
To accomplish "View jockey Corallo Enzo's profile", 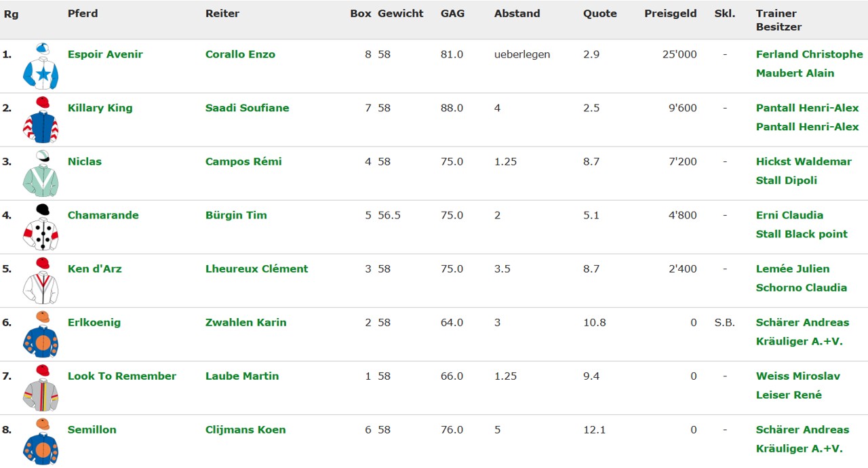I will (240, 54).
